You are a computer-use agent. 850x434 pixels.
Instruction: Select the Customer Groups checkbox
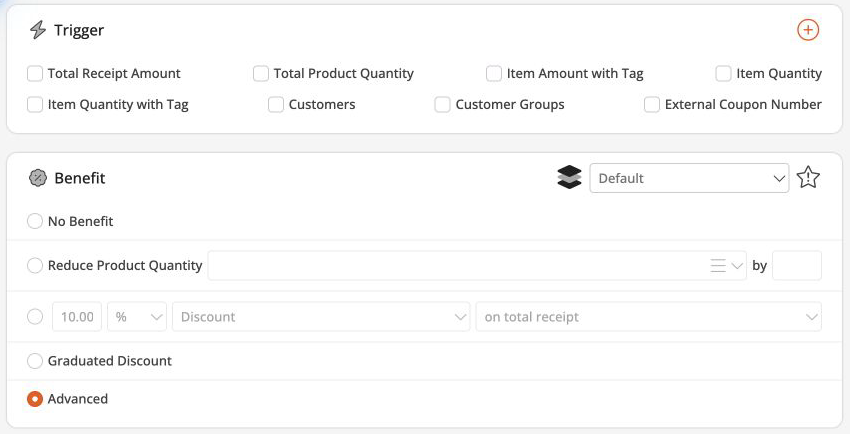(442, 105)
